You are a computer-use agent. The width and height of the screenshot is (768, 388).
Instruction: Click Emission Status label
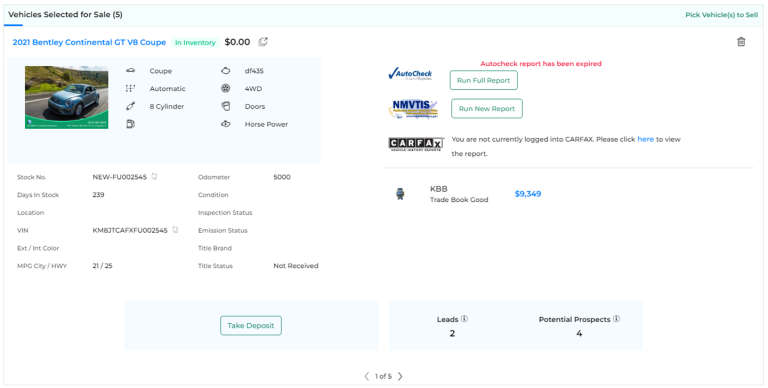(222, 230)
